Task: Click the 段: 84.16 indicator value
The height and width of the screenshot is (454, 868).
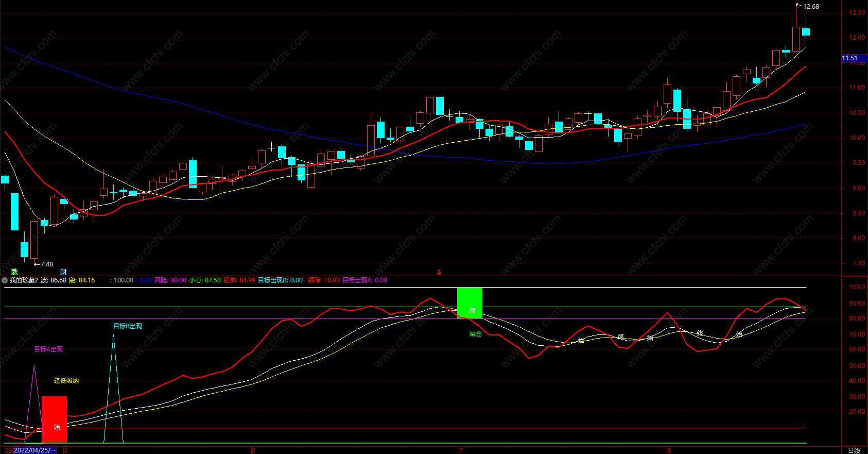Action: (82, 280)
